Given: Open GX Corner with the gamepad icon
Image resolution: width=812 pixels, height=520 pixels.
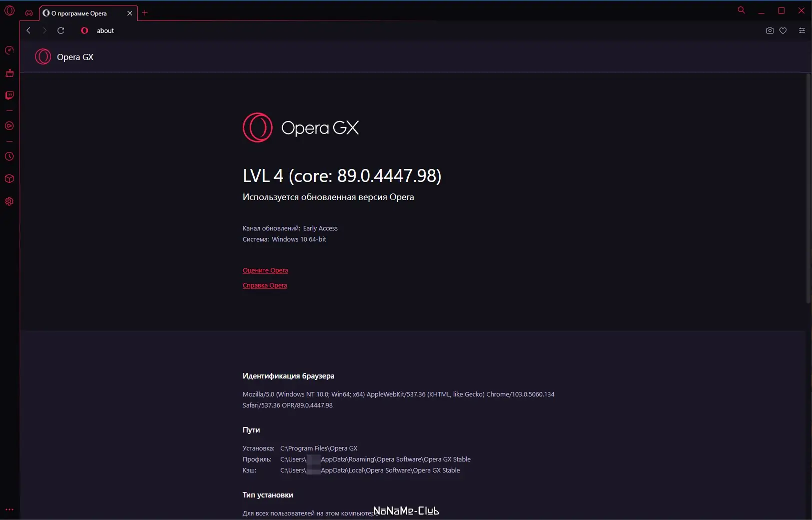Looking at the screenshot, I should point(29,13).
